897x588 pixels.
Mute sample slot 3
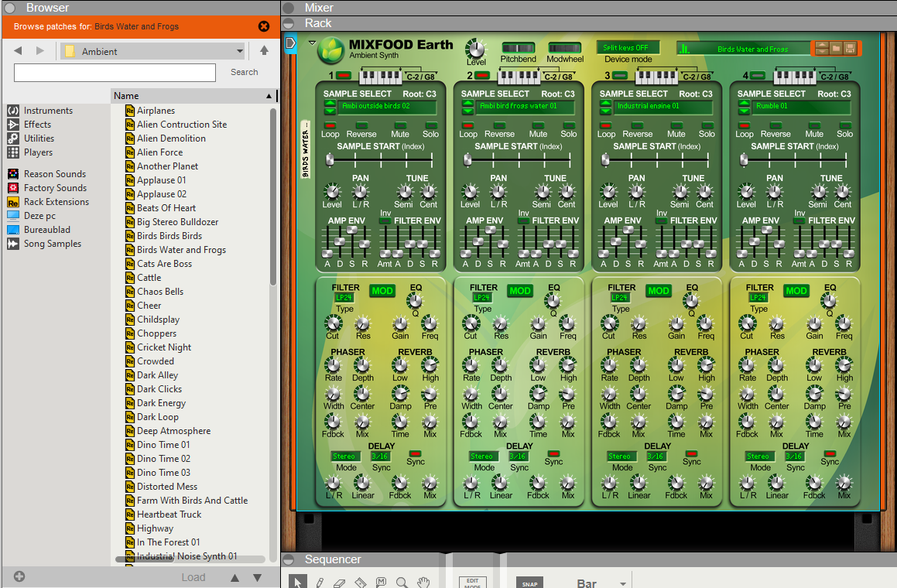[x=676, y=125]
